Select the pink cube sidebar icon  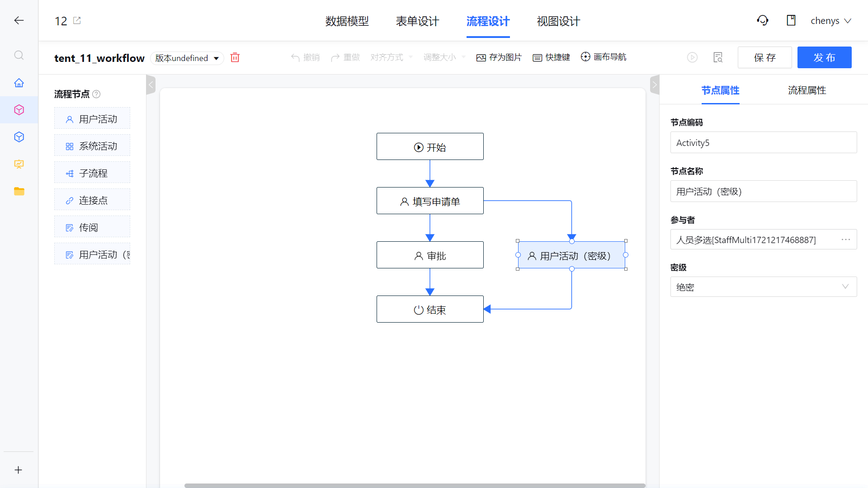click(19, 110)
